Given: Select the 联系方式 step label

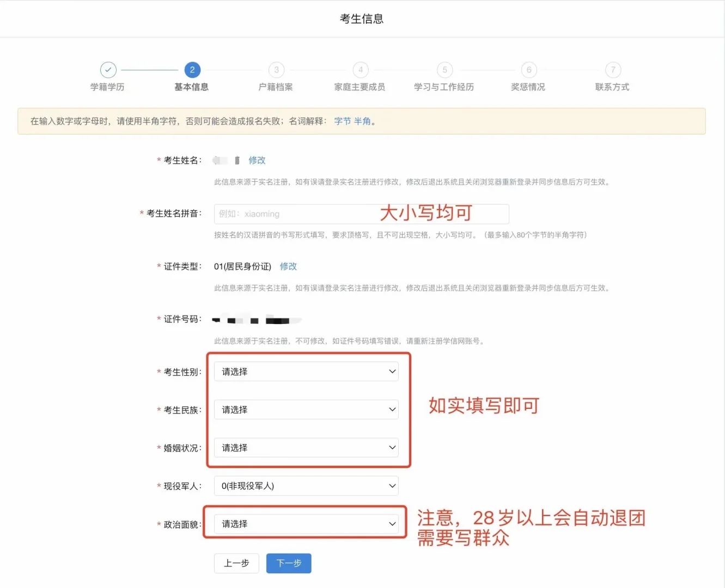Looking at the screenshot, I should [x=612, y=87].
